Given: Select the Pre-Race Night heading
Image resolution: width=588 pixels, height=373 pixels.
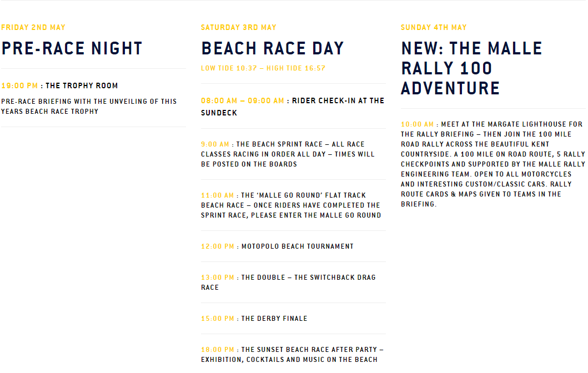Looking at the screenshot, I should (72, 48).
